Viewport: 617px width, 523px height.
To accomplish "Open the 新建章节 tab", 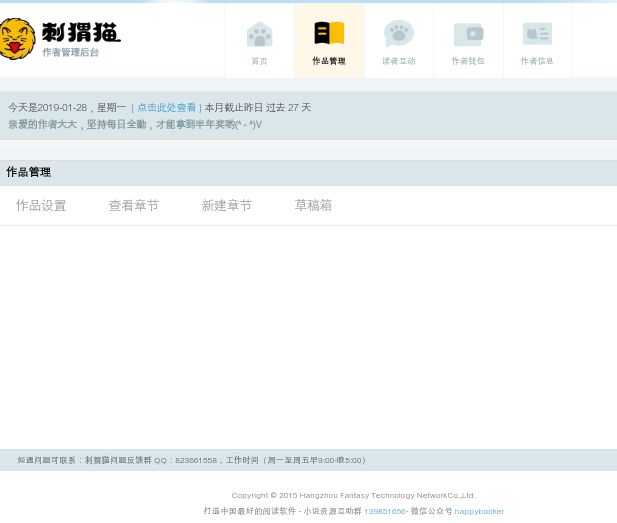I will click(x=227, y=205).
